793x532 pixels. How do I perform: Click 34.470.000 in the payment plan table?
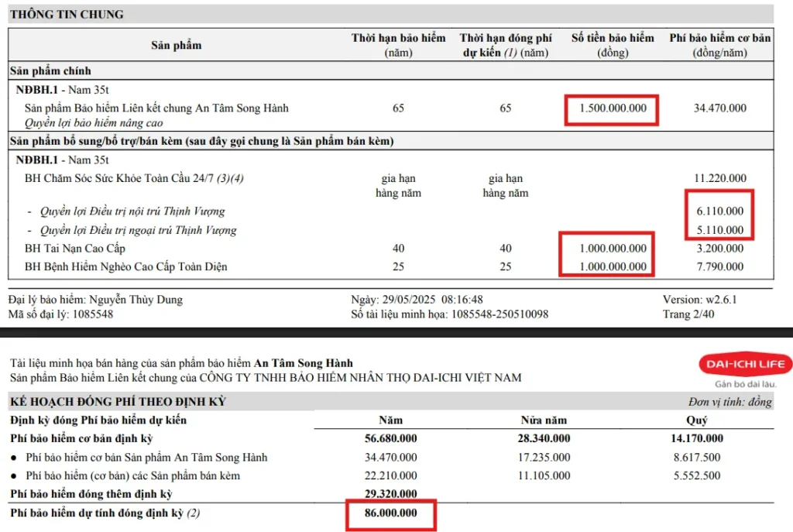391,457
